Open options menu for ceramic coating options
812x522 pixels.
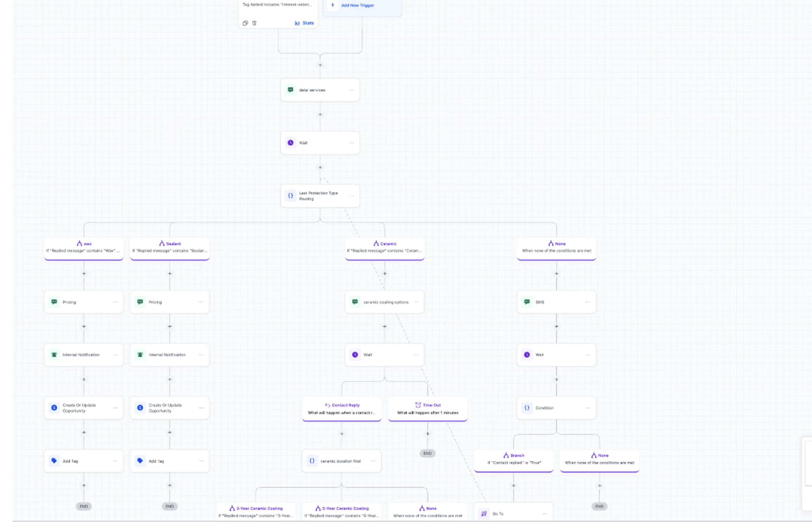pos(416,302)
